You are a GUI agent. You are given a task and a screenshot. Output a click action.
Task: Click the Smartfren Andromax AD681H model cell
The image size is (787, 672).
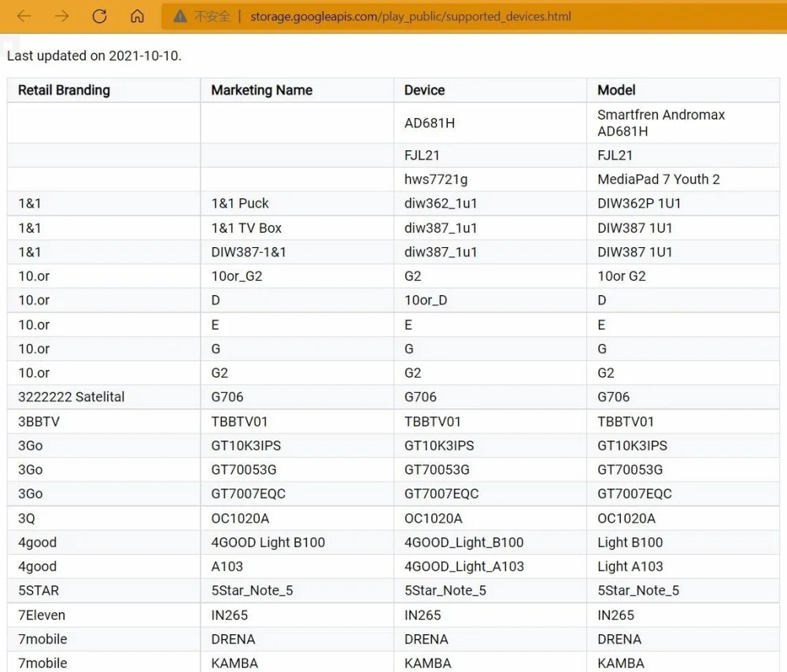683,123
